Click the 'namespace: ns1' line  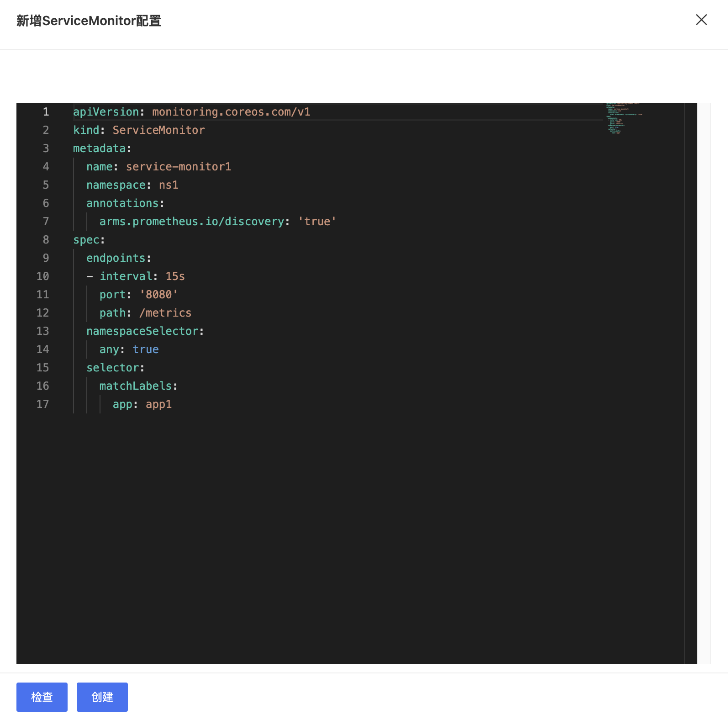132,185
